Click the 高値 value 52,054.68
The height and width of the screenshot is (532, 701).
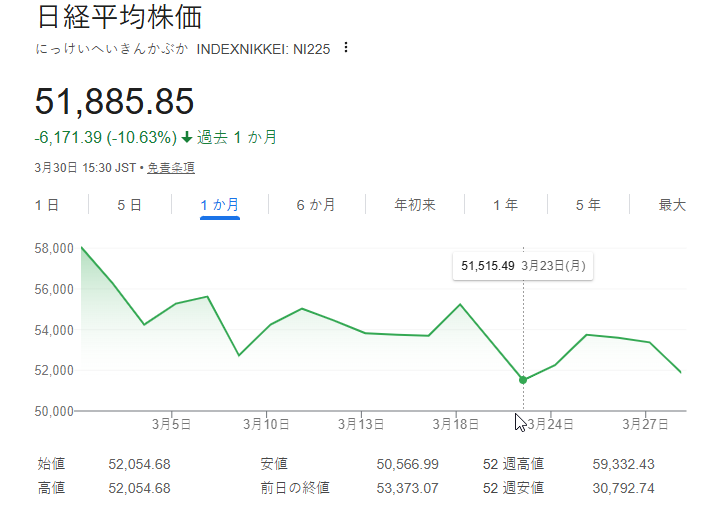point(139,488)
